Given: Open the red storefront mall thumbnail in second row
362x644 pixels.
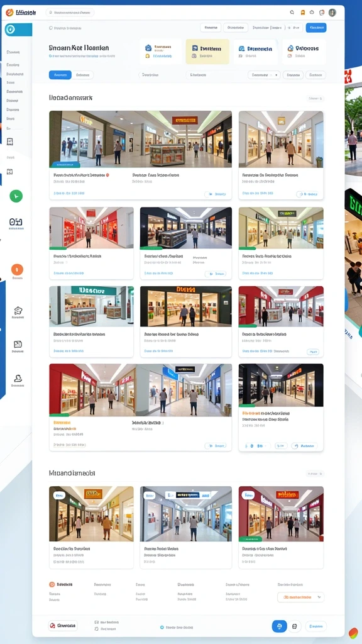Looking at the screenshot, I should tap(92, 228).
